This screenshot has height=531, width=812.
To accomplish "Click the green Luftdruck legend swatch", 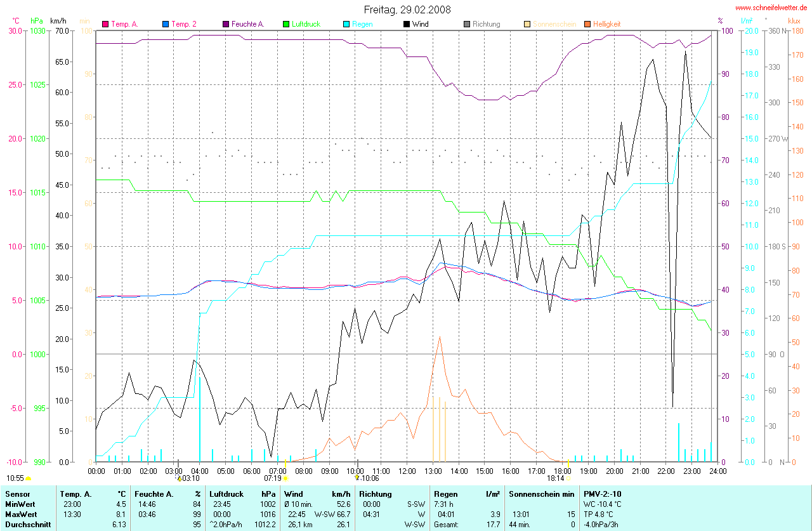I will click(x=285, y=24).
